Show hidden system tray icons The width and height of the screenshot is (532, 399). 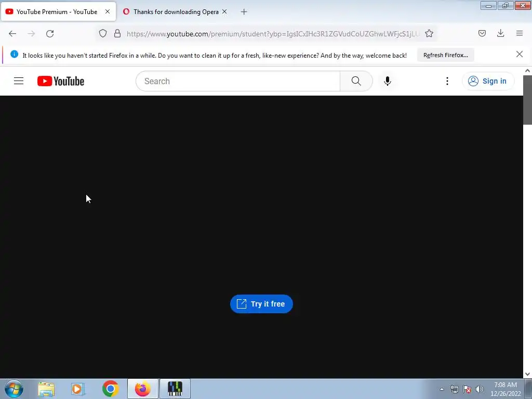[x=442, y=389]
